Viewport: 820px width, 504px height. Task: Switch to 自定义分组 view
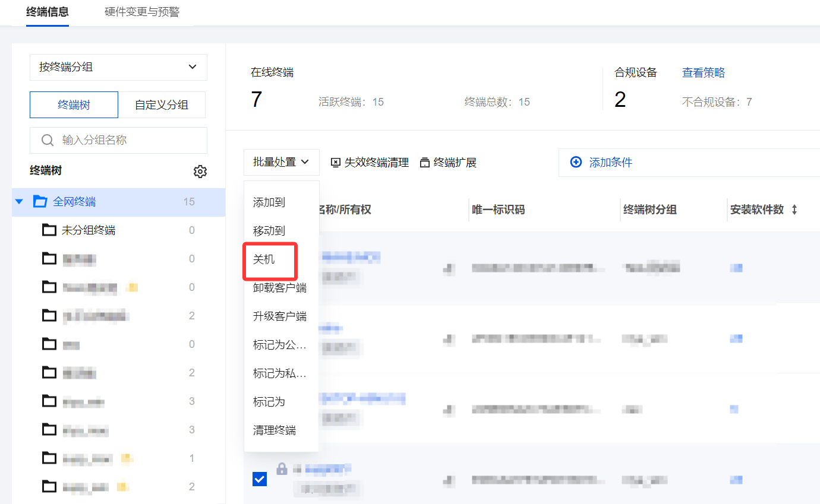click(x=162, y=105)
